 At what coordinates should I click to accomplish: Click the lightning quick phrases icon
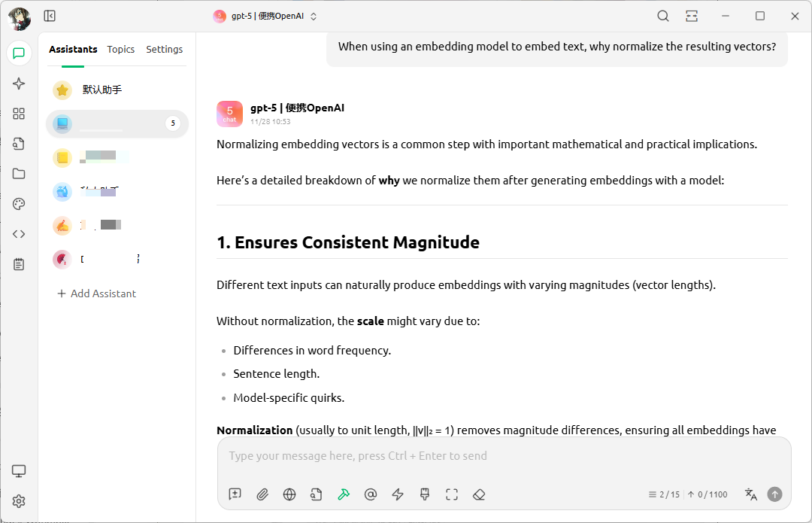pyautogui.click(x=398, y=494)
